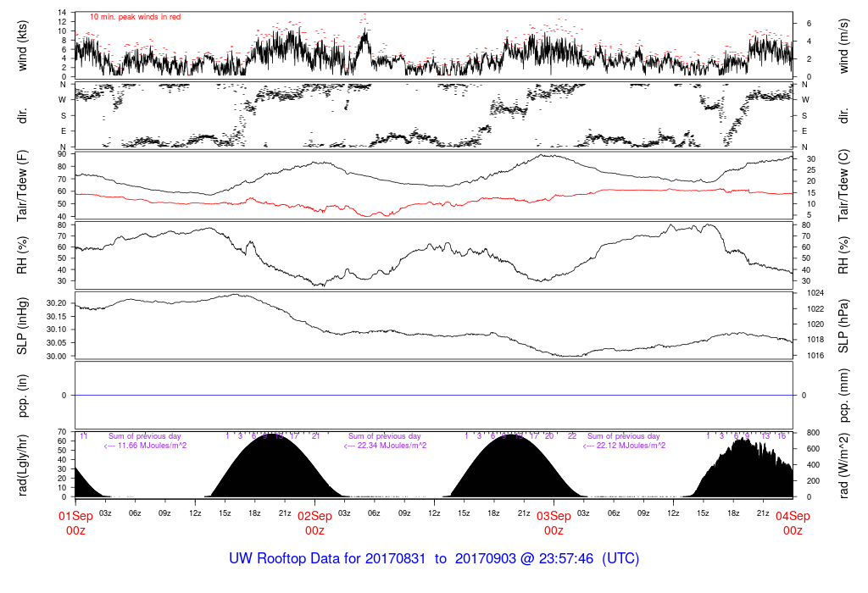Select the 'pcp. (in)' axis label
Screen dimensions: 868x593
(23, 396)
